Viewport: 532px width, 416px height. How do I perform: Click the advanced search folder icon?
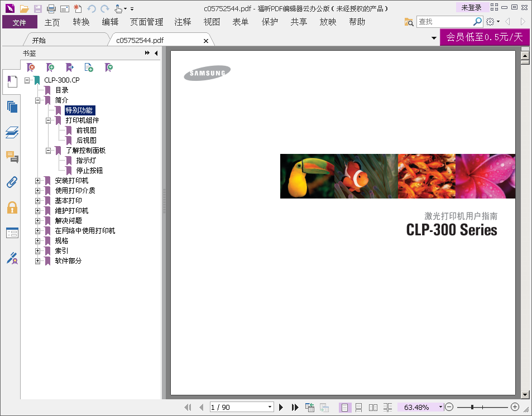tap(409, 22)
